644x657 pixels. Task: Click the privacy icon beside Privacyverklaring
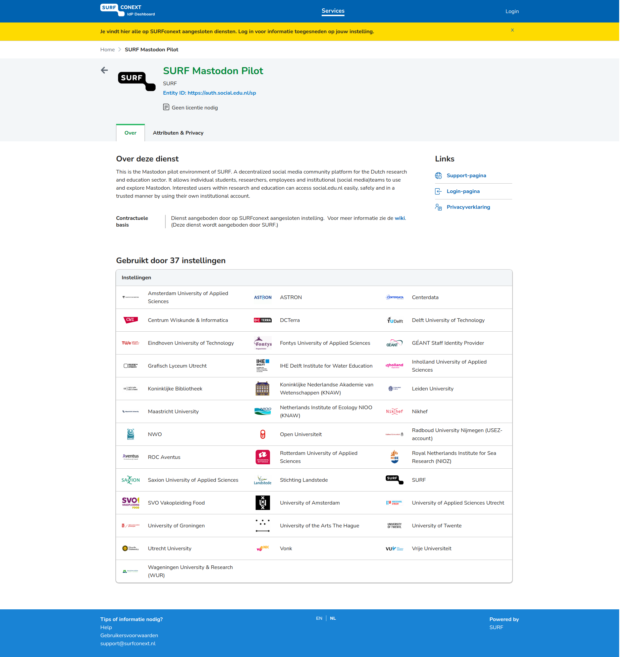438,207
